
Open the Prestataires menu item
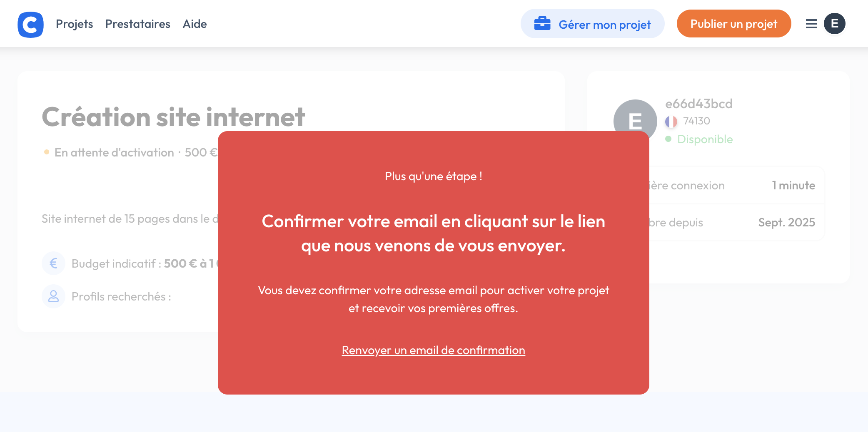[137, 24]
